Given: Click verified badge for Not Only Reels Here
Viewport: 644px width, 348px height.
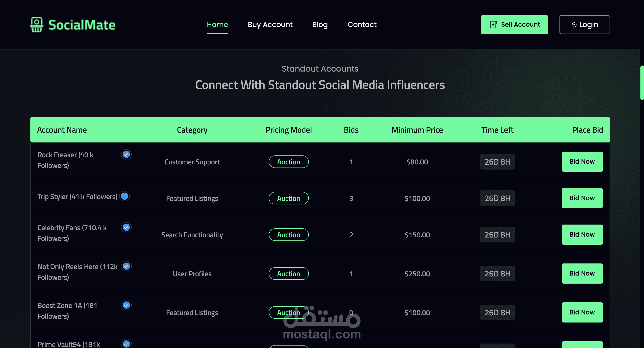Looking at the screenshot, I should (126, 266).
